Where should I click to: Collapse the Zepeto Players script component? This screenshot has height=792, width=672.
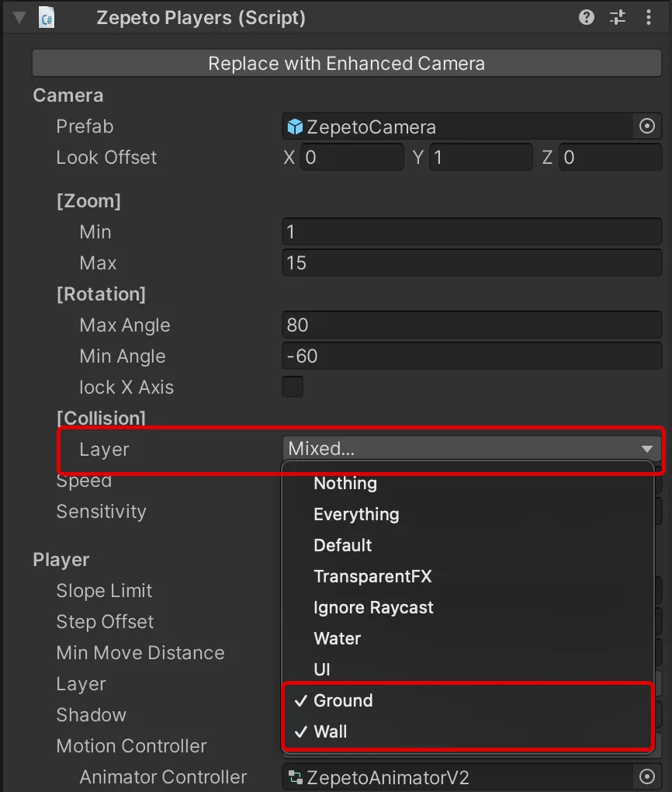19,18
